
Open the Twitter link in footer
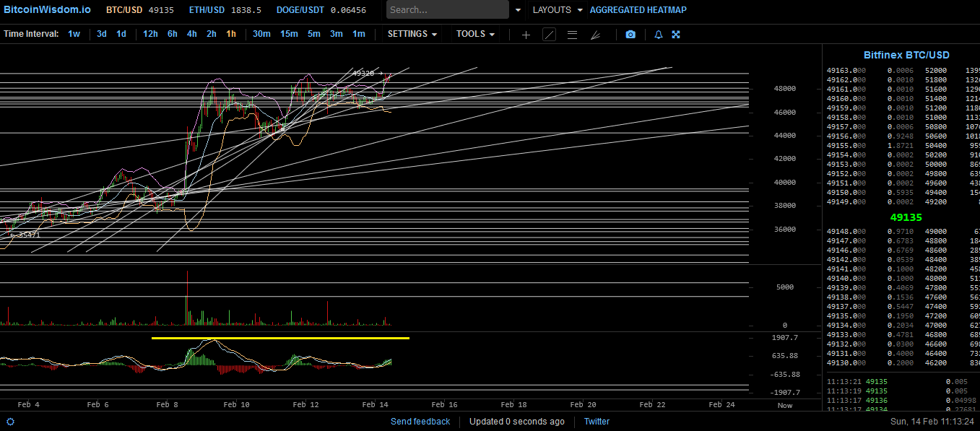[597, 422]
